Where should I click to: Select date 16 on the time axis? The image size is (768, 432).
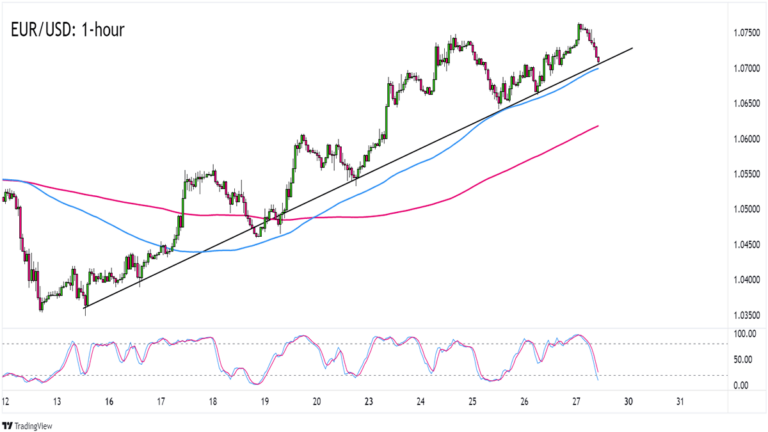tap(109, 402)
